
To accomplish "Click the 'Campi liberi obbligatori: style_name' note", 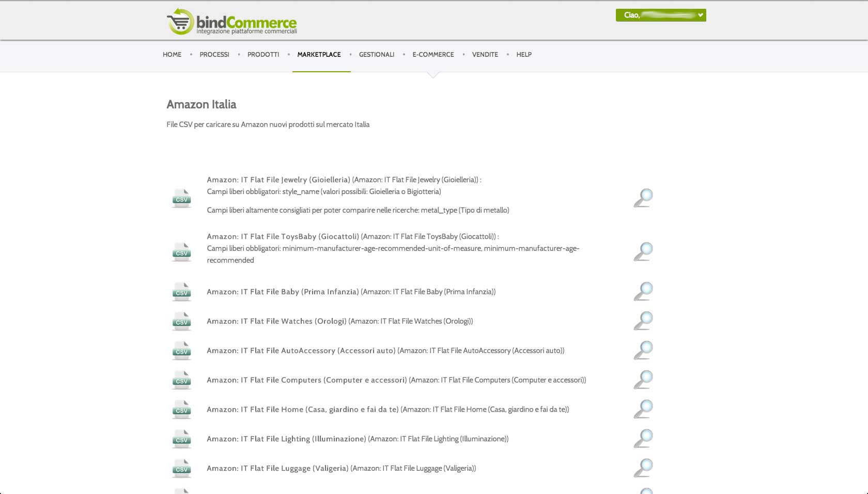I will (324, 192).
